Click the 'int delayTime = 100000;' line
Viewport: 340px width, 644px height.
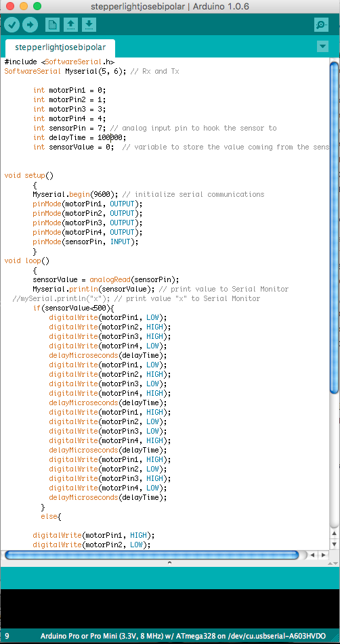(x=80, y=137)
